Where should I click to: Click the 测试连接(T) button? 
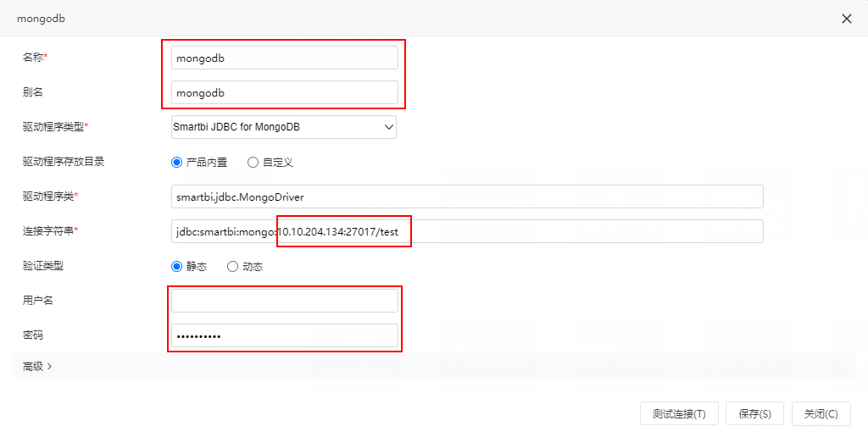click(679, 413)
